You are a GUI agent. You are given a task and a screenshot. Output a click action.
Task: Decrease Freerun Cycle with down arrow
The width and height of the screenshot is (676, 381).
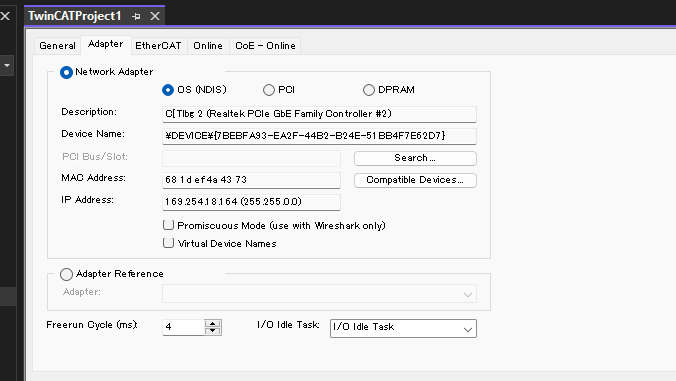click(213, 331)
